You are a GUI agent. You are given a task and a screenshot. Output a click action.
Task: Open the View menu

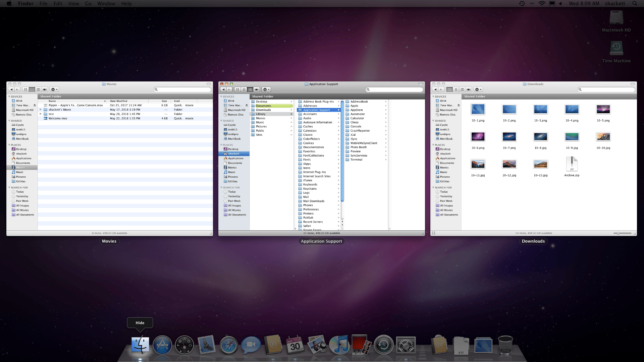click(x=73, y=3)
